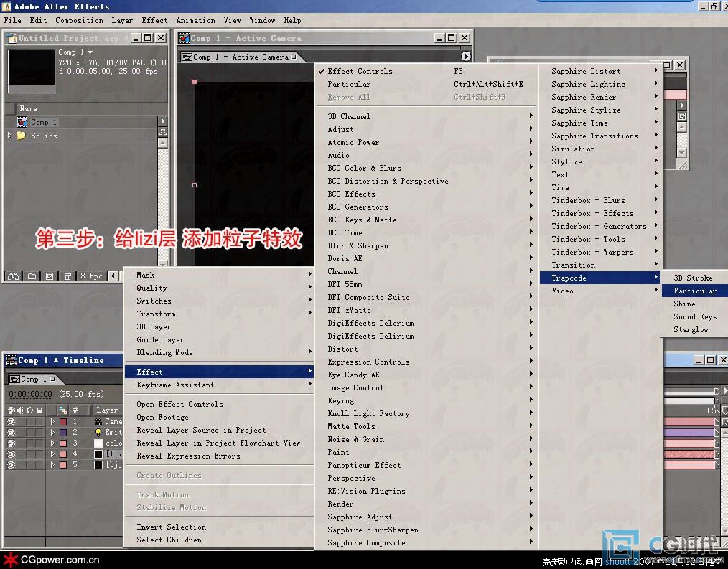
Task: Click the black solid icon of layer 5
Action: (98, 464)
